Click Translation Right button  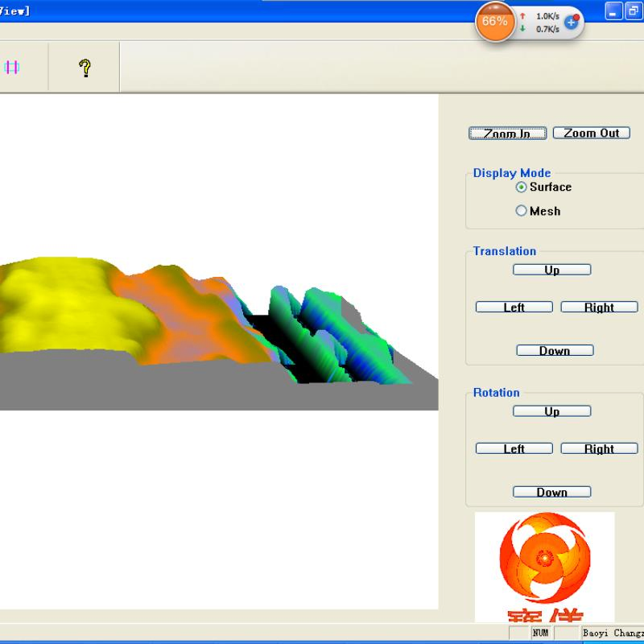pyautogui.click(x=599, y=307)
